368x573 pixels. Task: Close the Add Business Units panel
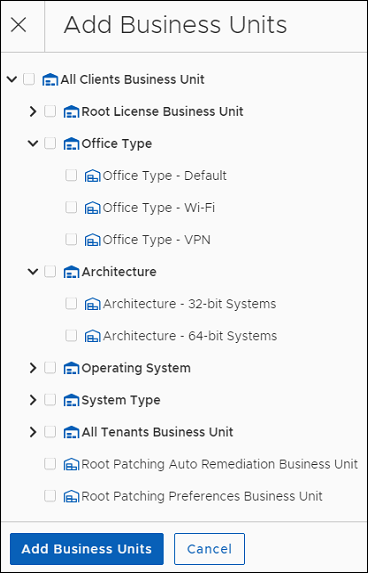[x=18, y=25]
